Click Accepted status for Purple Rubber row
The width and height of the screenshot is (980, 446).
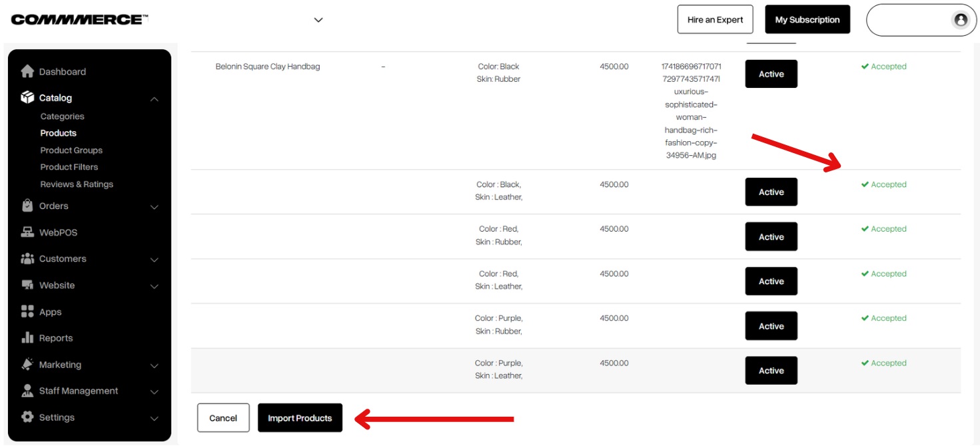click(883, 318)
